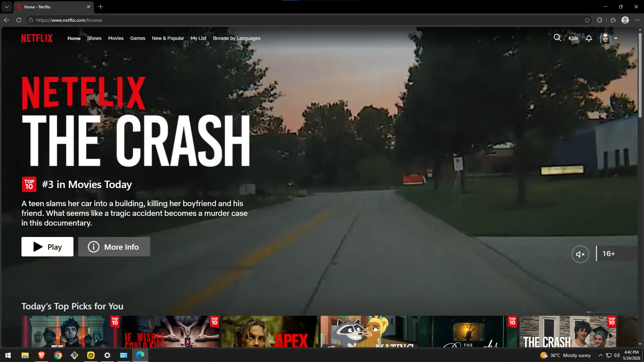Screen dimensions: 644x362
Task: Launch Brave browser from taskbar
Action: (42, 355)
